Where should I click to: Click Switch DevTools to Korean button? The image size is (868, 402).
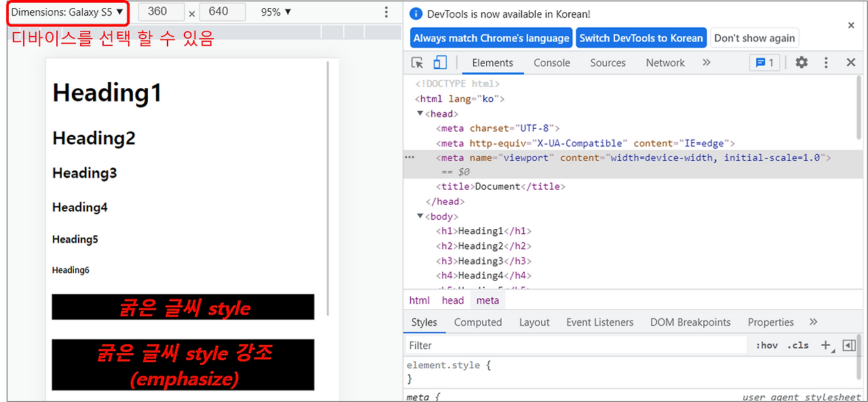click(641, 38)
